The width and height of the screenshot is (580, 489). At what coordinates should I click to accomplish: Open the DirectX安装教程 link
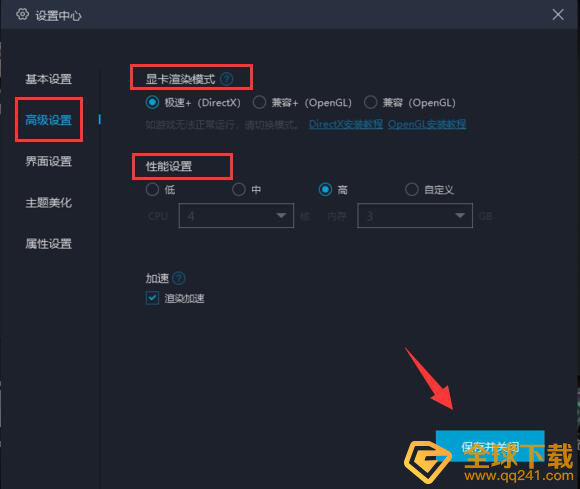(346, 124)
